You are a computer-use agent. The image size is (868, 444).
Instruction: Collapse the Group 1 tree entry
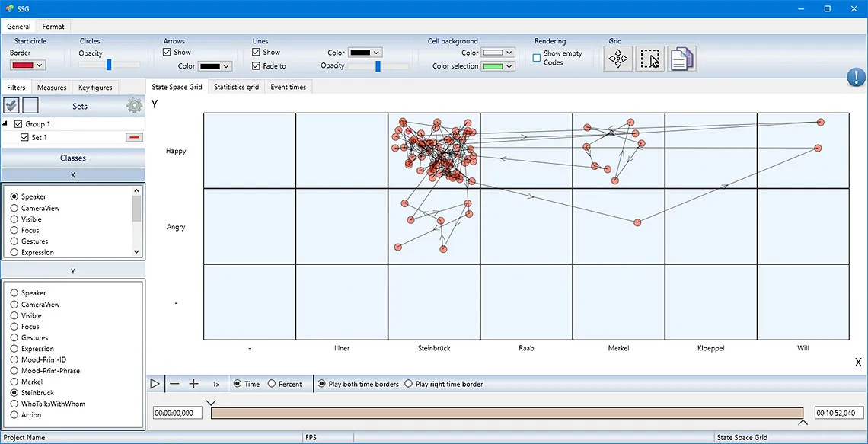[x=5, y=123]
